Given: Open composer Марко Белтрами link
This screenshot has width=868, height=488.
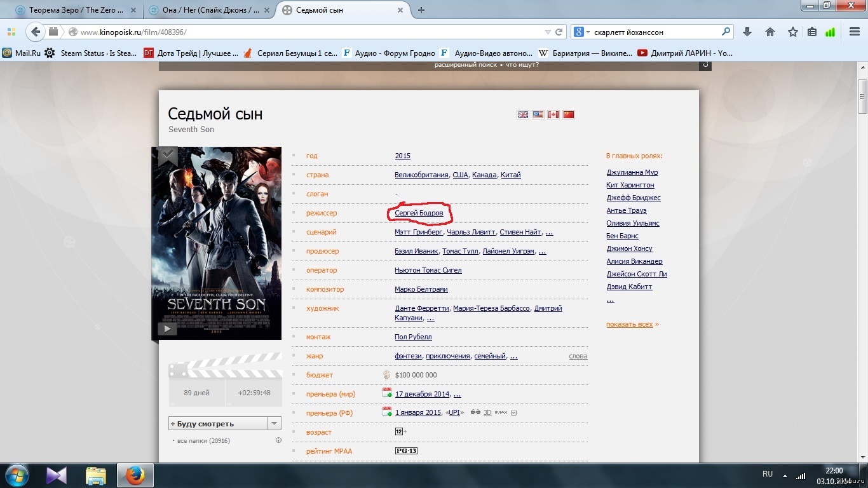Looking at the screenshot, I should (x=421, y=289).
